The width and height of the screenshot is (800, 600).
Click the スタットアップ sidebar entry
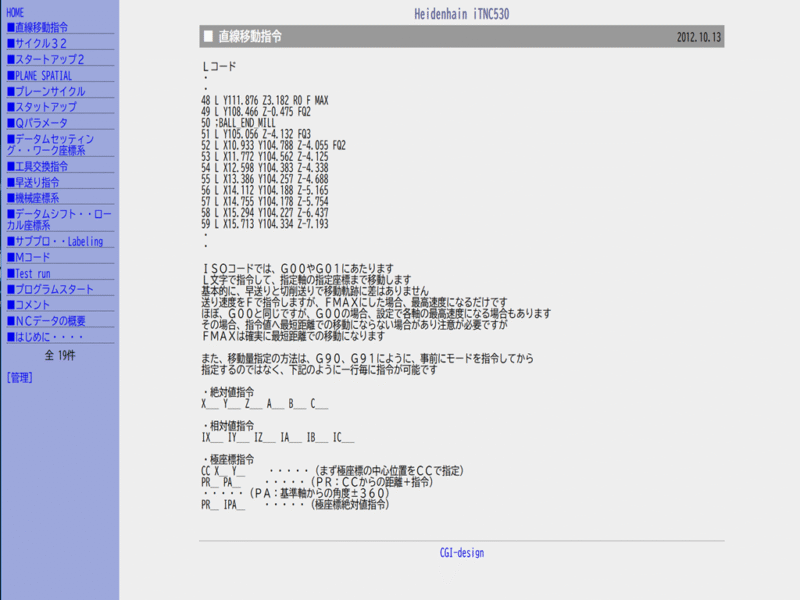click(x=46, y=107)
